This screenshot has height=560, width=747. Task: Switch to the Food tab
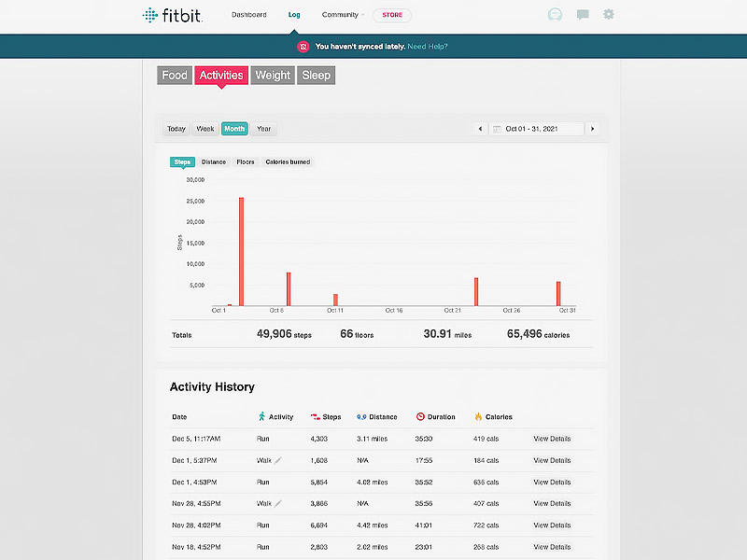[175, 76]
